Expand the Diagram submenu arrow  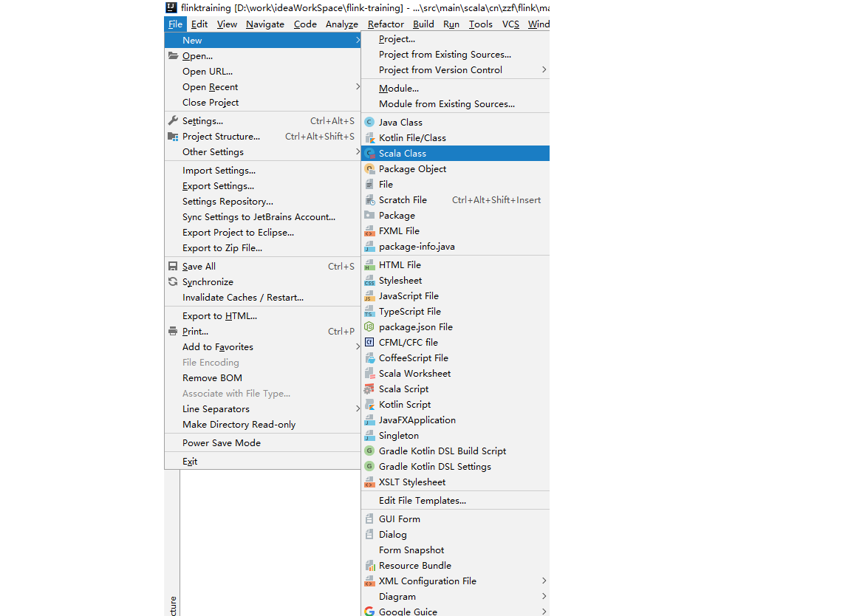pos(544,596)
